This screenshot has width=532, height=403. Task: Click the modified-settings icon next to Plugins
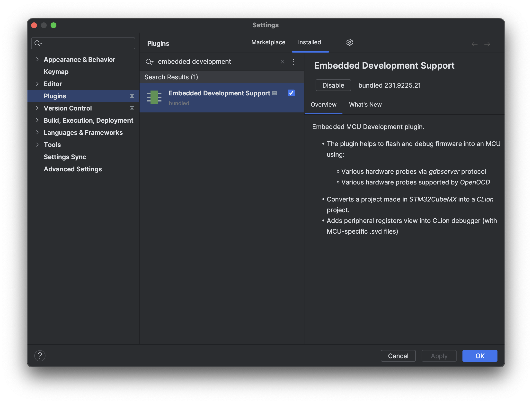tap(132, 96)
